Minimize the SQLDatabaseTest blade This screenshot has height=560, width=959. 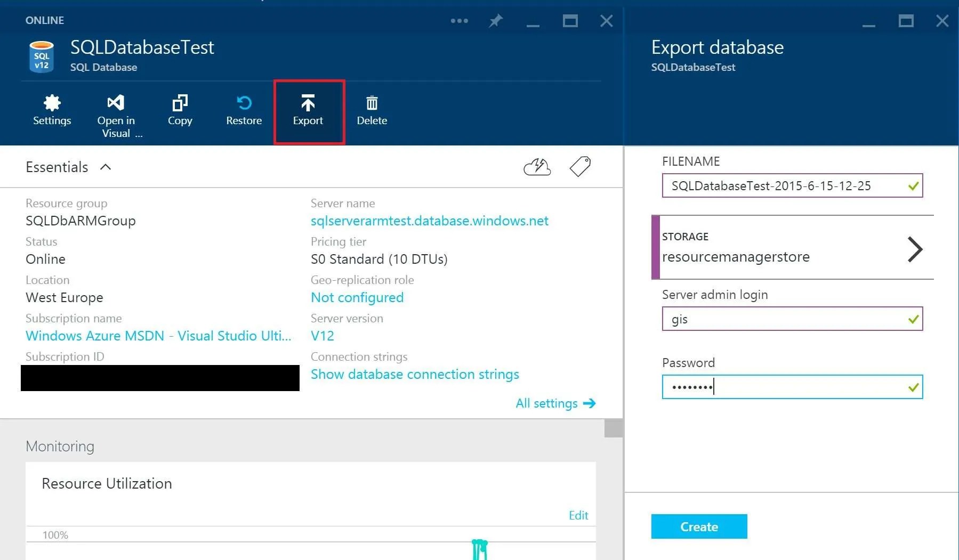(533, 25)
